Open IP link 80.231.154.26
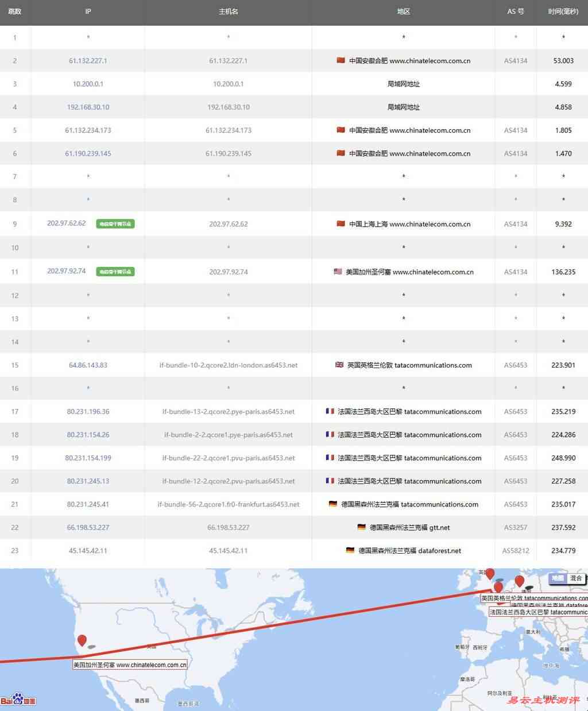Image resolution: width=588 pixels, height=711 pixels. [88, 435]
